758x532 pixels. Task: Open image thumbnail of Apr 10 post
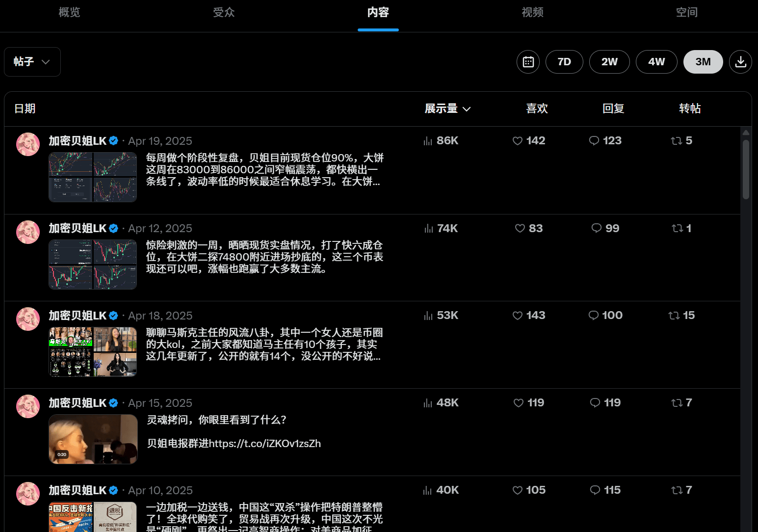(x=93, y=517)
